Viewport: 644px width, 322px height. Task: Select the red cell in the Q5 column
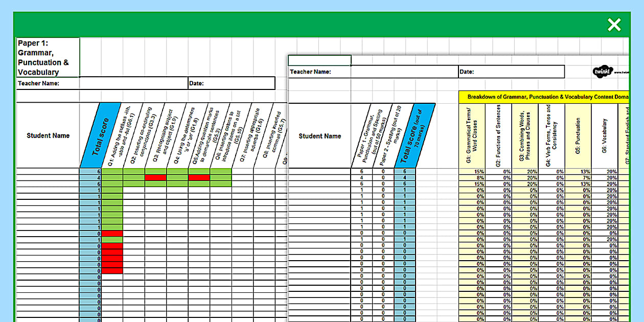[x=199, y=178]
